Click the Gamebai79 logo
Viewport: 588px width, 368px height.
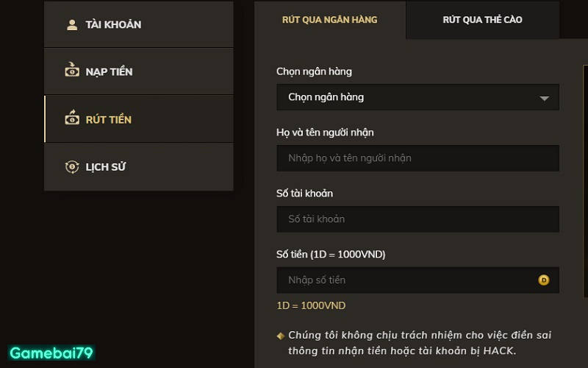tap(51, 353)
